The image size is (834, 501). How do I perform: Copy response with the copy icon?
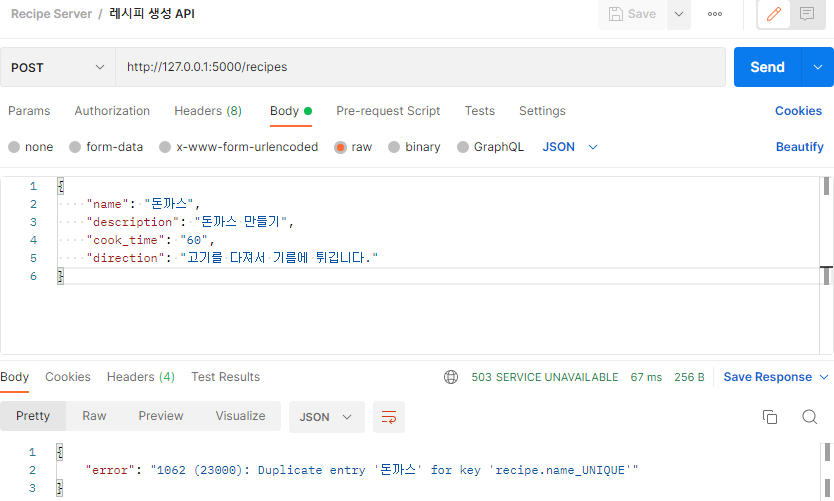tap(770, 417)
